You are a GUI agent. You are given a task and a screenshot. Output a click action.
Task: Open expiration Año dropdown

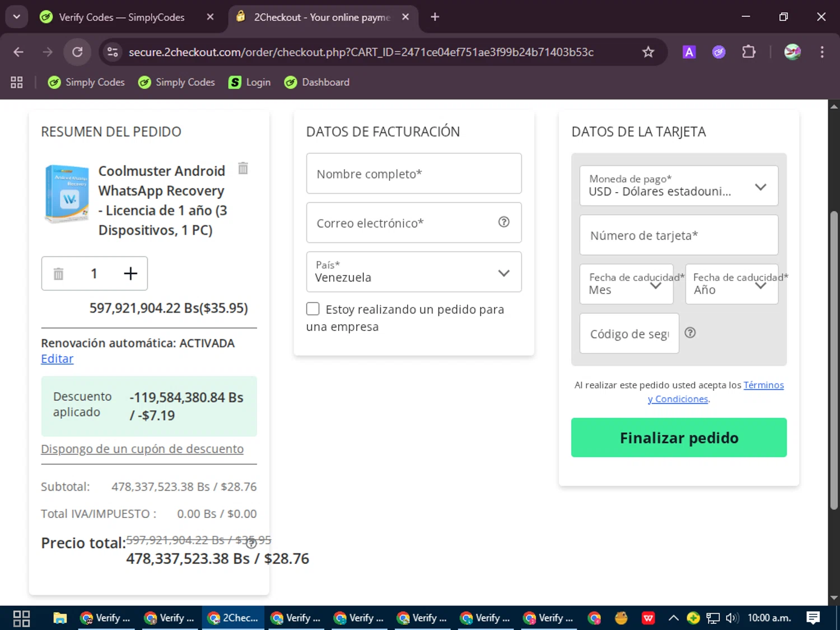coord(731,284)
